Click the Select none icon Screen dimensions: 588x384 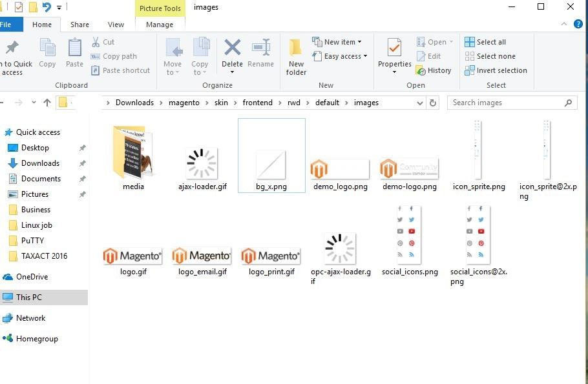click(x=470, y=56)
